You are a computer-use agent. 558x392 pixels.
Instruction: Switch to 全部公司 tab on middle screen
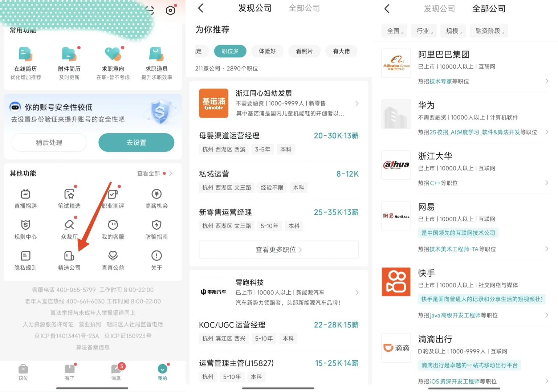304,8
